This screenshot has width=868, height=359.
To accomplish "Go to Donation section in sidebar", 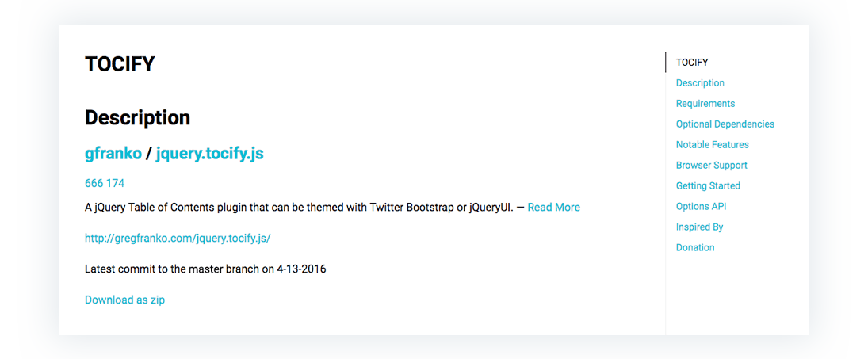I will 694,247.
